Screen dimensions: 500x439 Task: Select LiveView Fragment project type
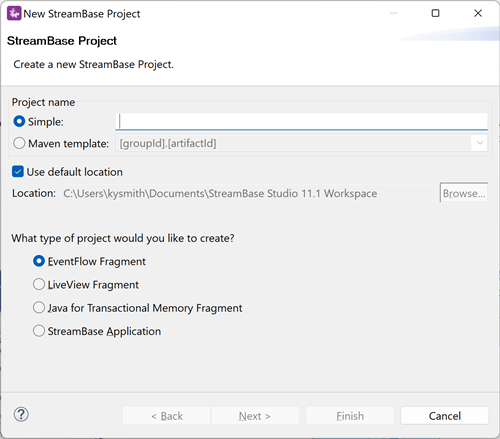coord(39,284)
